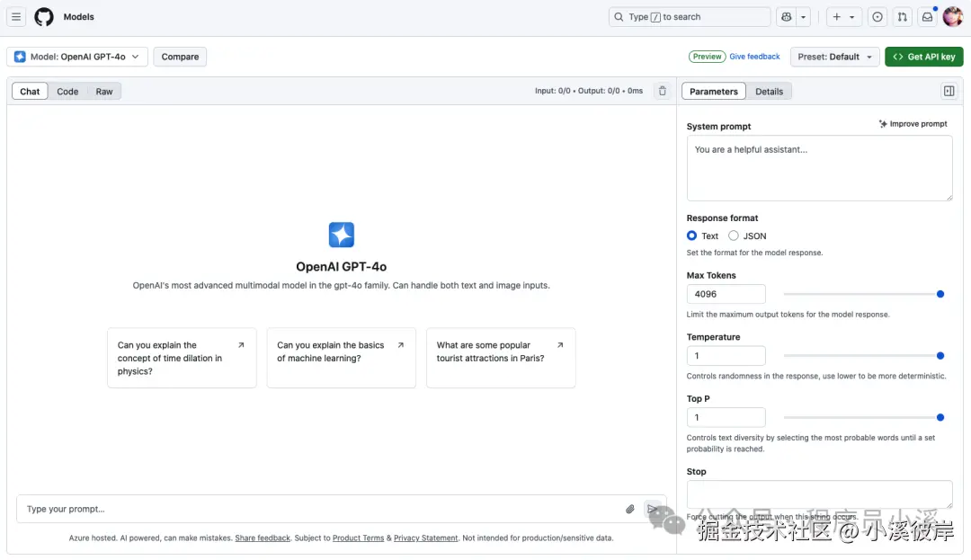Choose the machine learning sample prompt
The height and width of the screenshot is (560, 971).
tap(342, 358)
